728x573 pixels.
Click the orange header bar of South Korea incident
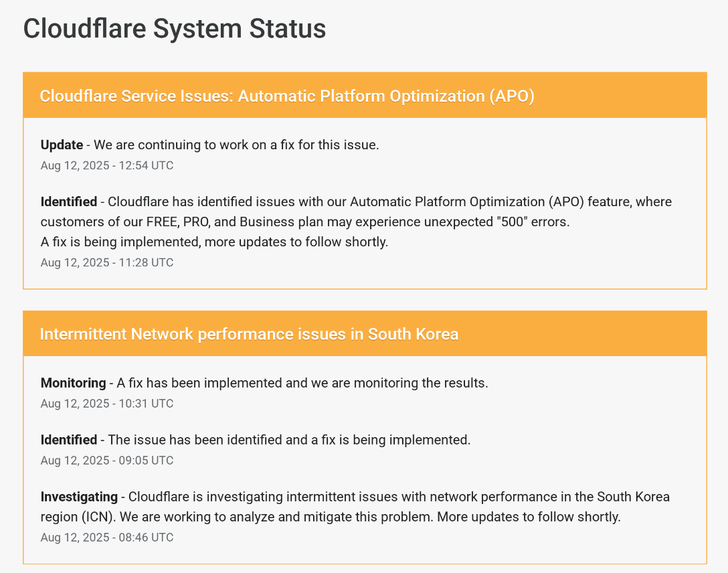pyautogui.click(x=365, y=333)
